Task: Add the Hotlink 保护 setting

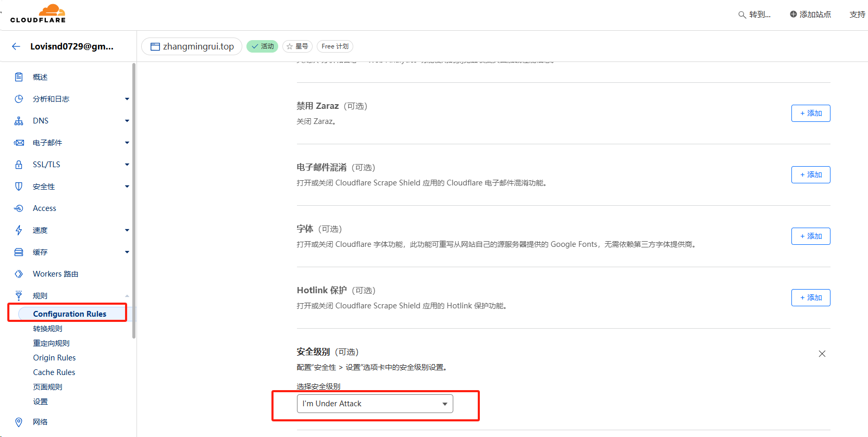Action: 811,297
